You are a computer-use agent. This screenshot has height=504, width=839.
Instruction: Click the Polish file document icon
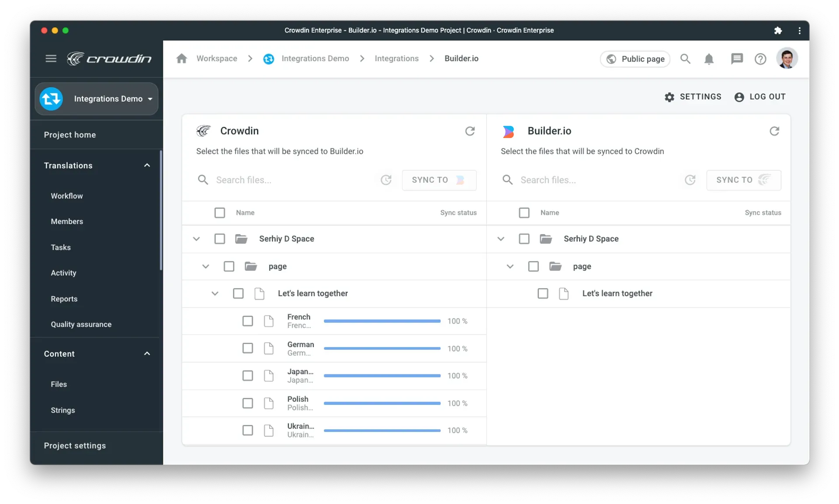click(269, 403)
